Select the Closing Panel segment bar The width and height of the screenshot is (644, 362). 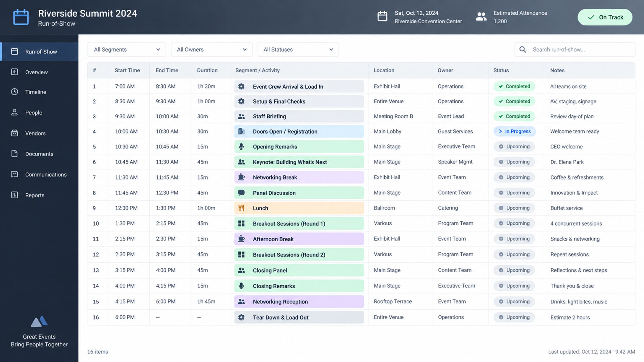(299, 270)
